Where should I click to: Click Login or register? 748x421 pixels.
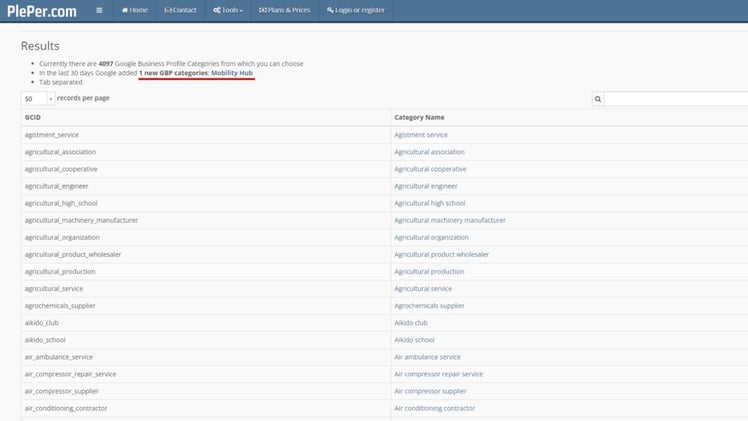coord(356,10)
